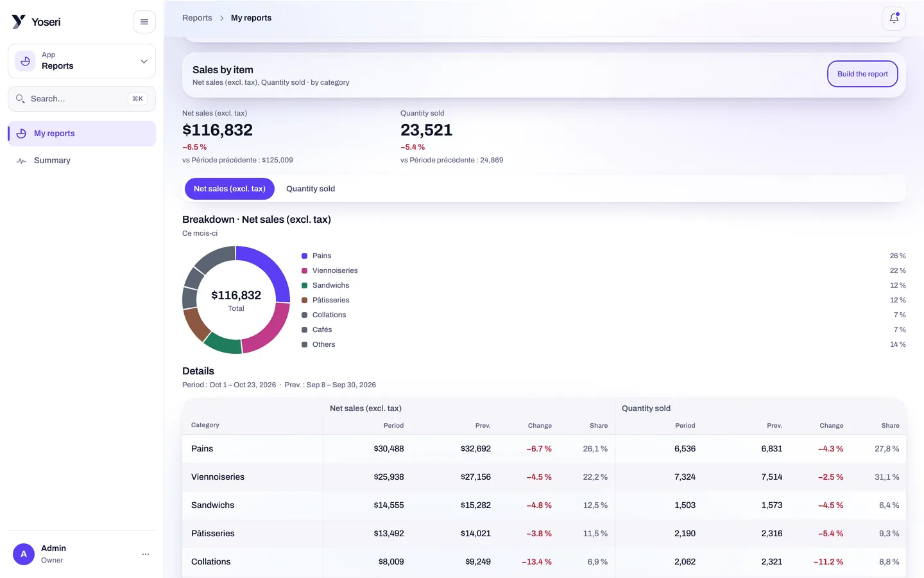This screenshot has width=924, height=578.
Task: Click the −13.4 % change cell
Action: tap(536, 562)
